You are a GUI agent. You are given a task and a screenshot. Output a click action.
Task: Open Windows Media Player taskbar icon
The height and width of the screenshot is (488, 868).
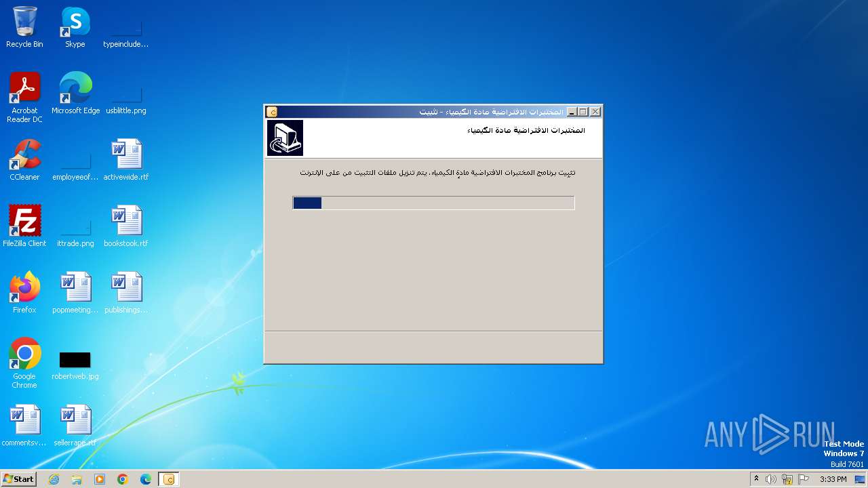[100, 479]
